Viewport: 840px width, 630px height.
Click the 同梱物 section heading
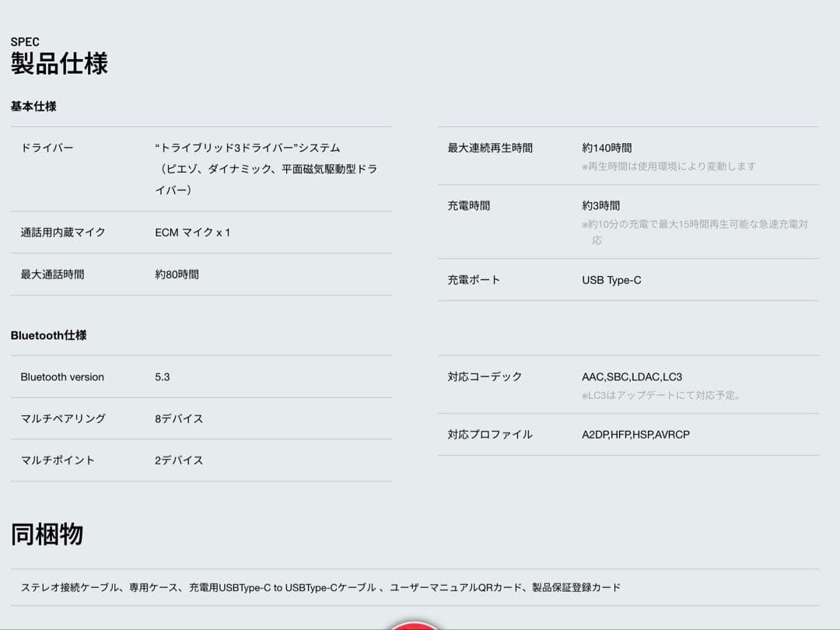(47, 534)
